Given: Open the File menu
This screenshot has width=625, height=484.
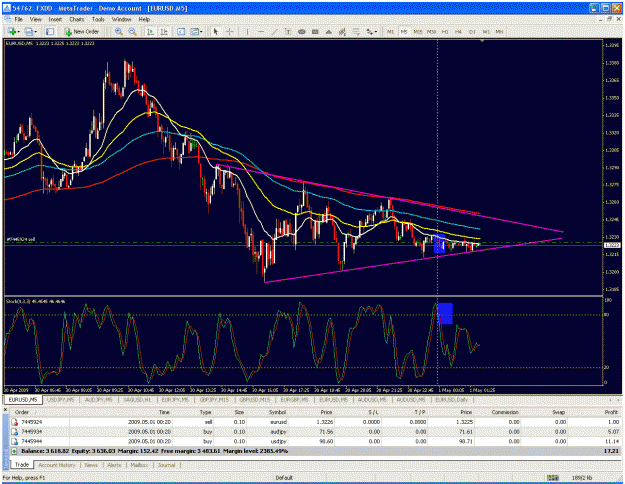Looking at the screenshot, I should pyautogui.click(x=18, y=19).
